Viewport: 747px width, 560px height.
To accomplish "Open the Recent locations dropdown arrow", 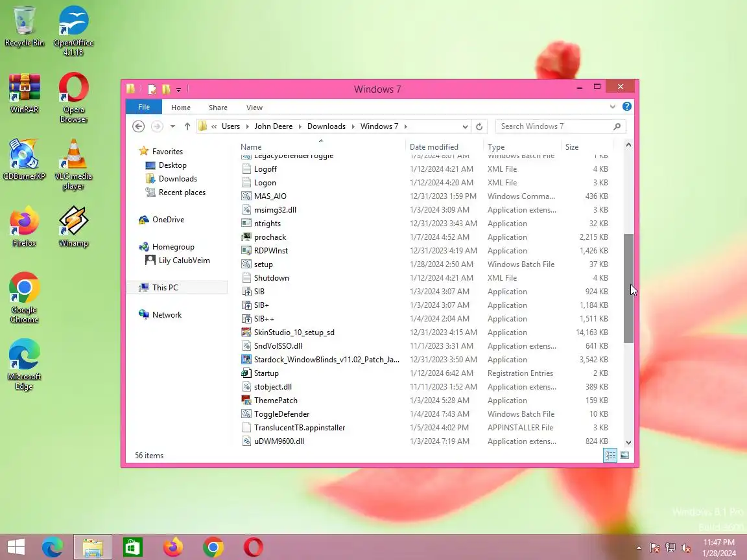I will (172, 126).
